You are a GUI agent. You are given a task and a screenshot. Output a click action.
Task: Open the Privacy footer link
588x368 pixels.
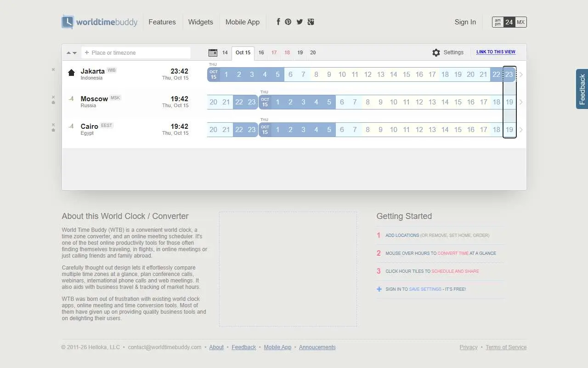coord(469,347)
